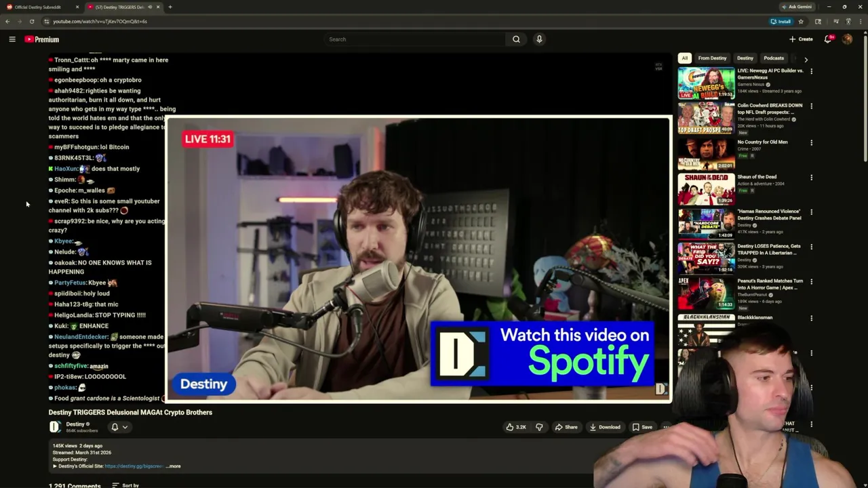Screen dimensions: 868x488
Task: Focus the YouTube search field
Action: (414, 39)
